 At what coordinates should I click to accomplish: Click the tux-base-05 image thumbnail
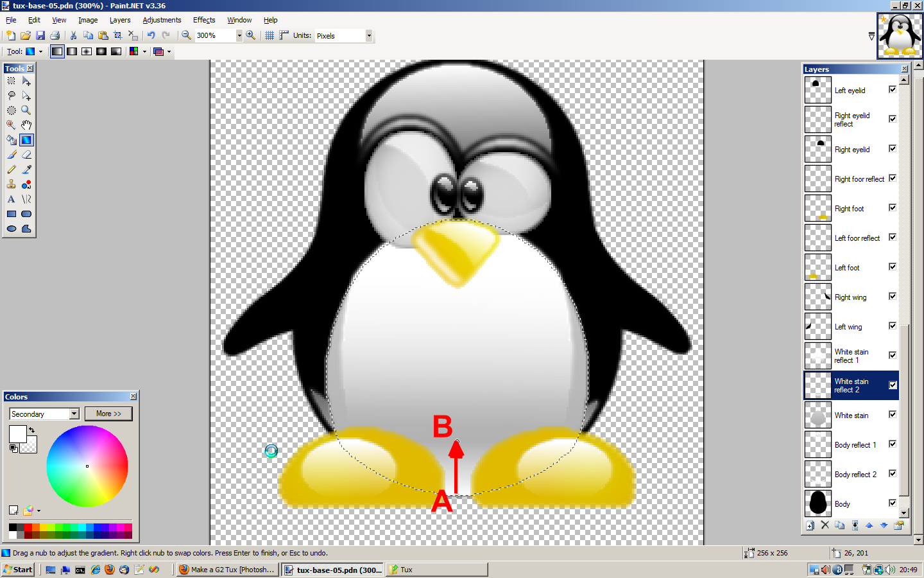click(900, 37)
